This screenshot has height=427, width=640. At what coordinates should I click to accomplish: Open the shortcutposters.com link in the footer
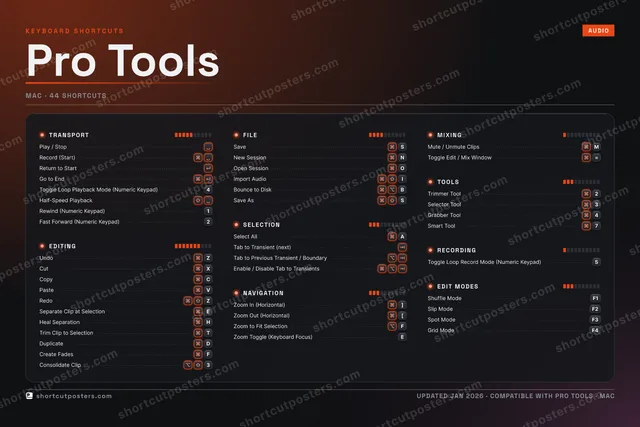pyautogui.click(x=74, y=396)
